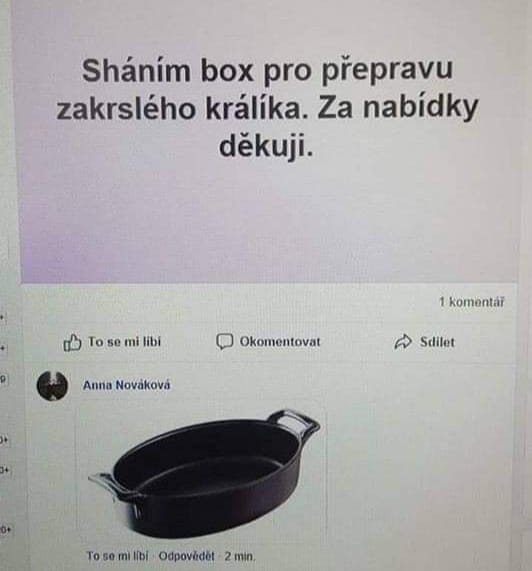Click the "0+" badge directly above the "3+" badge
532x571 pixels.
coord(4,440)
